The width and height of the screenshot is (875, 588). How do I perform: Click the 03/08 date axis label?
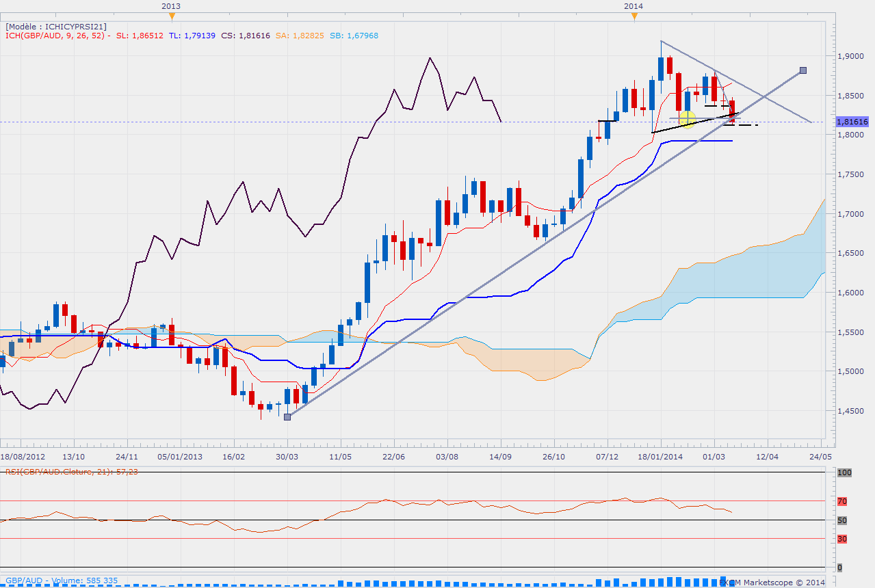[x=447, y=455]
